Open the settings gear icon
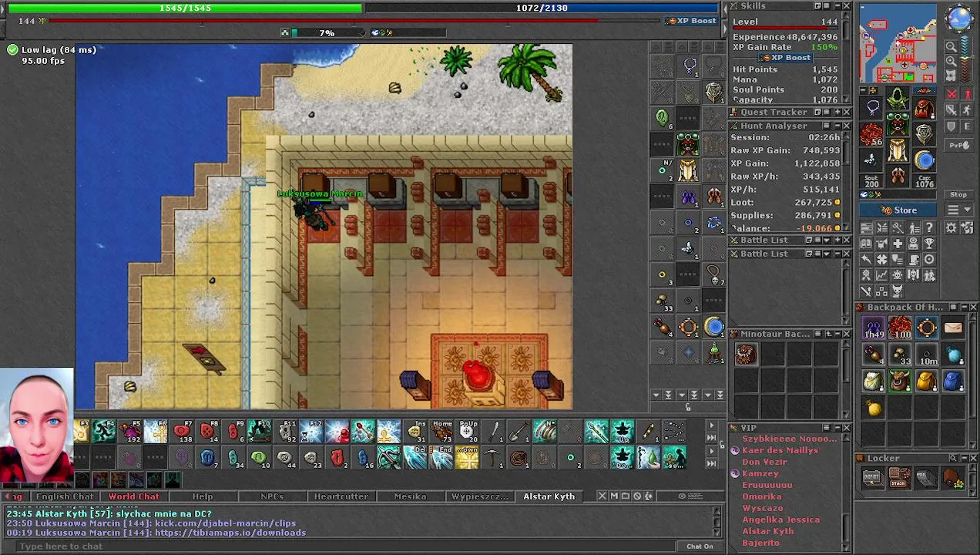This screenshot has width=980, height=555. (951, 227)
